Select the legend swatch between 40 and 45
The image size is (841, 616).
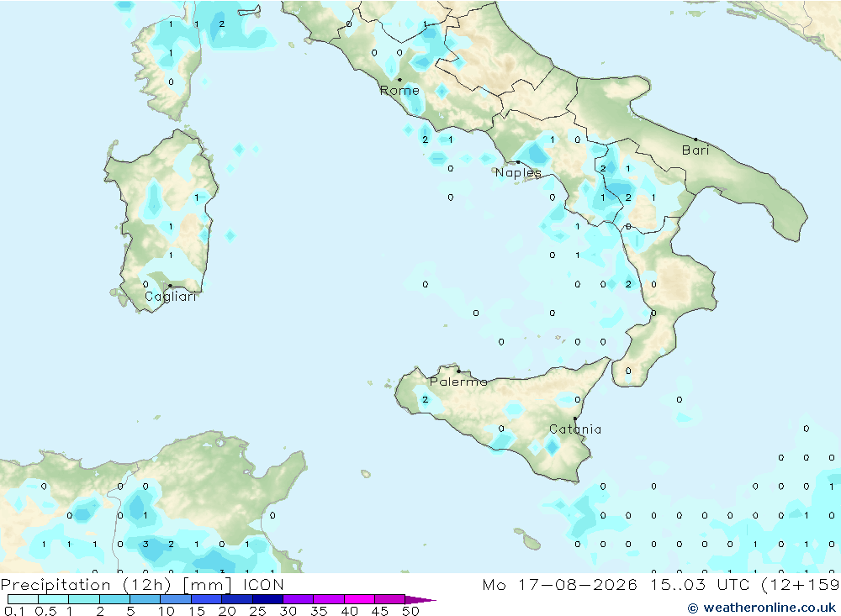(359, 599)
